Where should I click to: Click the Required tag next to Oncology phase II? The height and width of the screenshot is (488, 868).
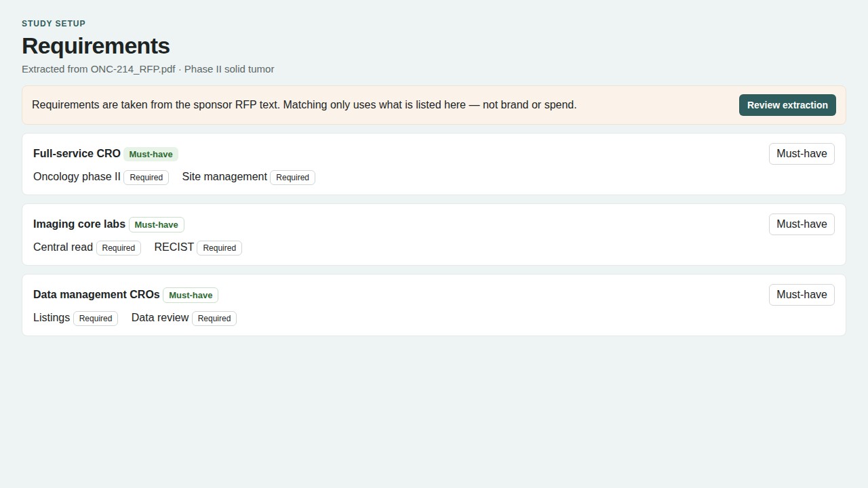[x=146, y=178]
